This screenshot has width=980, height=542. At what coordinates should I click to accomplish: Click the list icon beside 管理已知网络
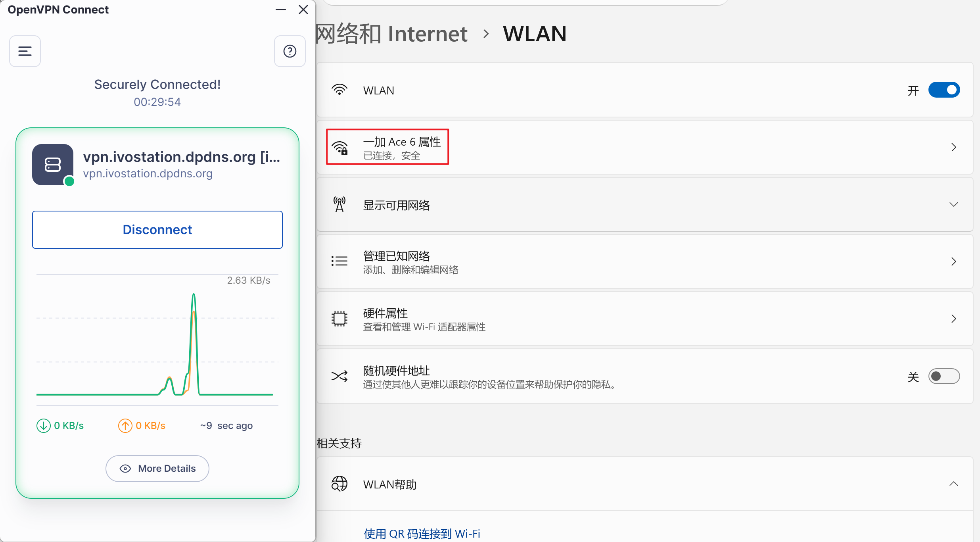coord(339,261)
